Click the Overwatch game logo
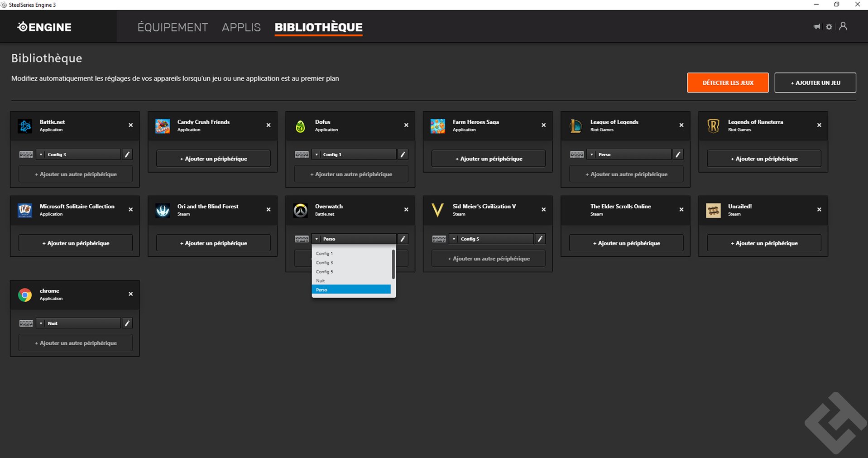This screenshot has width=868, height=458. click(x=300, y=210)
